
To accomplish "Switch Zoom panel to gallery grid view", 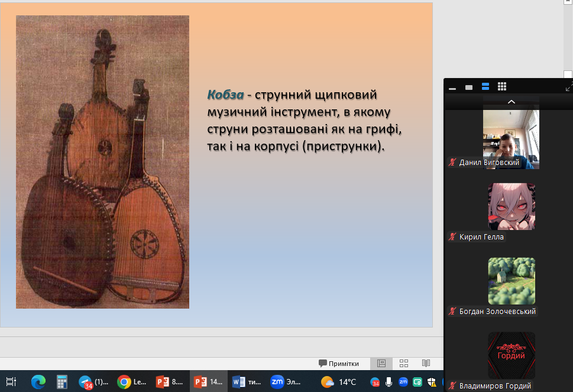I will [x=501, y=87].
